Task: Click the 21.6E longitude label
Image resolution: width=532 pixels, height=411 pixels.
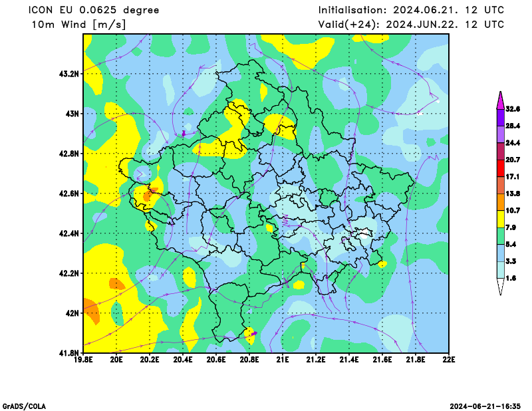Action: click(382, 360)
